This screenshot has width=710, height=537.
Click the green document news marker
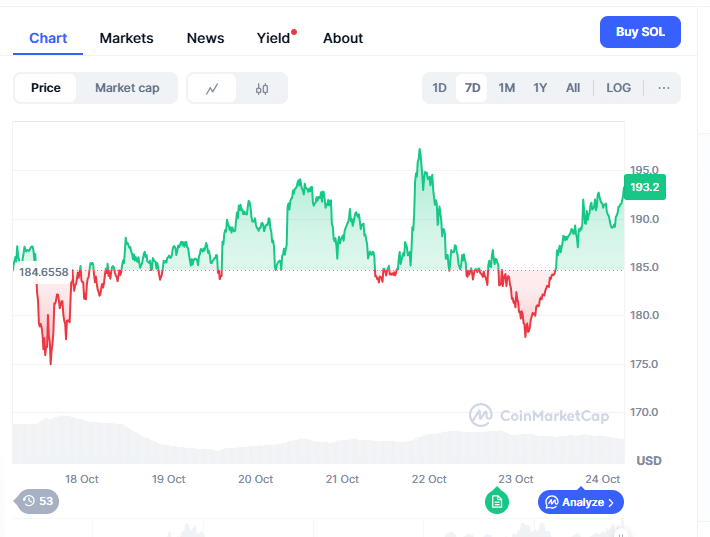coord(497,501)
